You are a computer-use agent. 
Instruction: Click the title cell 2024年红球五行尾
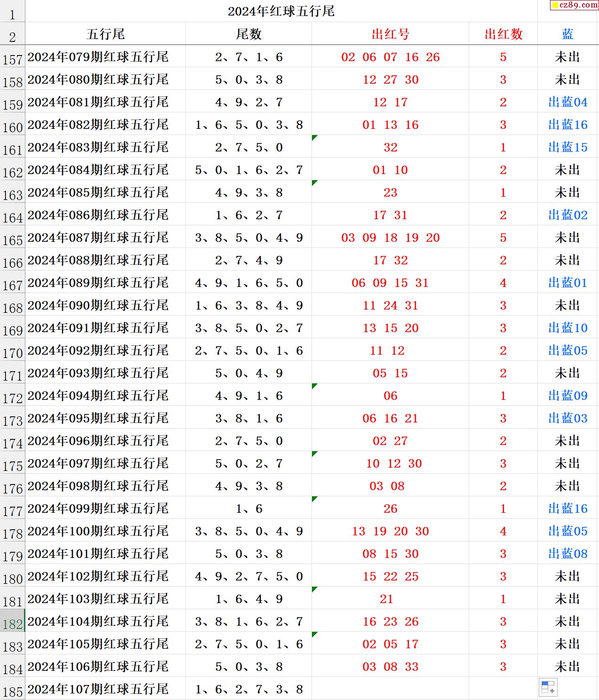tap(281, 11)
